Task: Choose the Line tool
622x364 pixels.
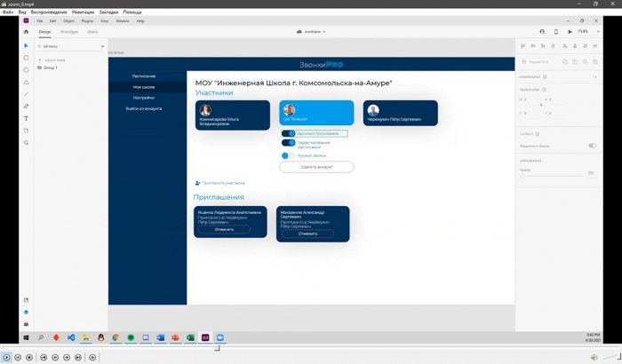Action: [26, 94]
